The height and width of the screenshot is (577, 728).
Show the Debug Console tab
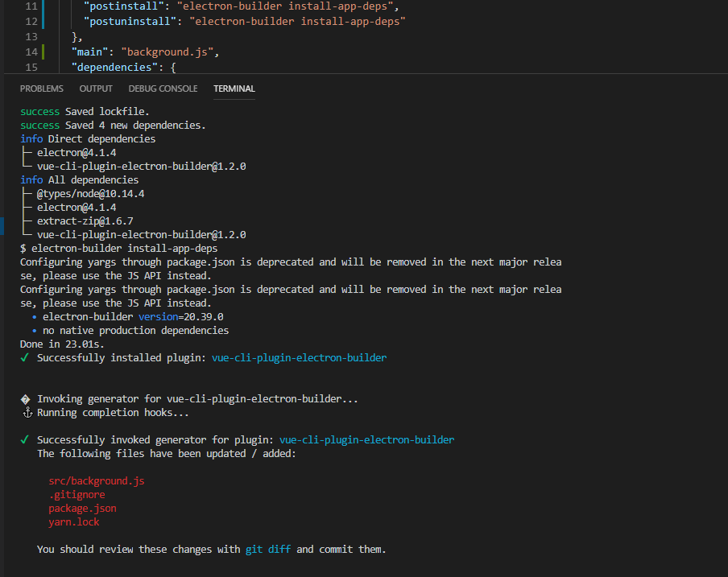pyautogui.click(x=163, y=89)
